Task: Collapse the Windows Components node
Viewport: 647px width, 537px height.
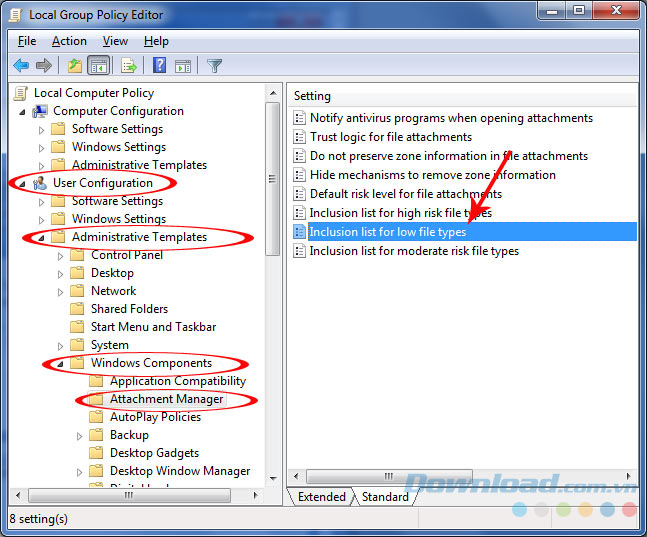Action: pos(60,364)
